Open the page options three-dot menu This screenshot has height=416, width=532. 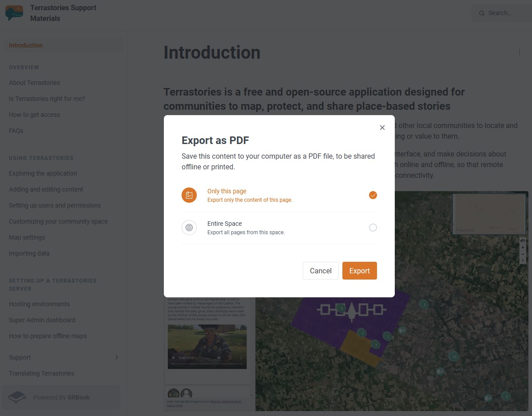click(520, 52)
